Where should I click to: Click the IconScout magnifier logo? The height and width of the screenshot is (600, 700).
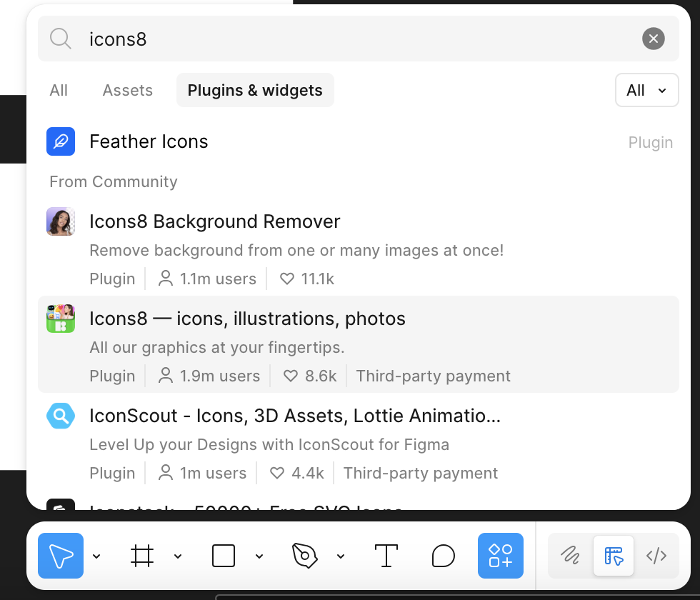tap(61, 416)
